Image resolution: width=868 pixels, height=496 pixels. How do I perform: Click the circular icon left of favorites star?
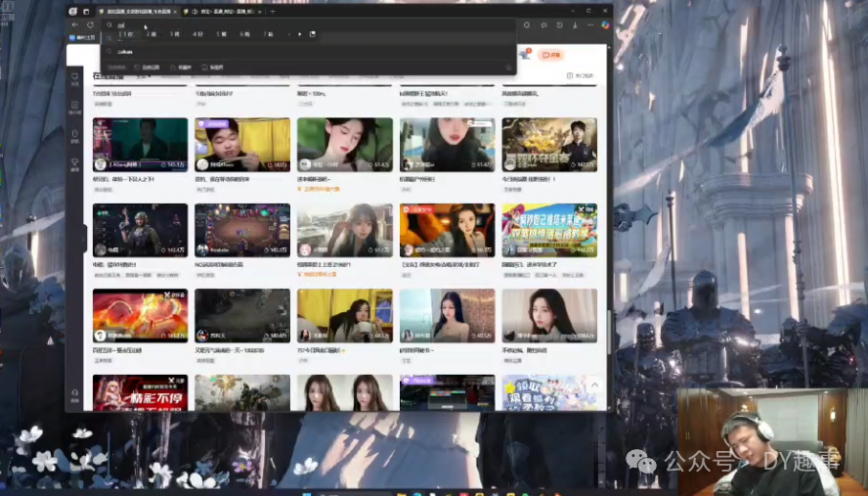click(x=527, y=24)
